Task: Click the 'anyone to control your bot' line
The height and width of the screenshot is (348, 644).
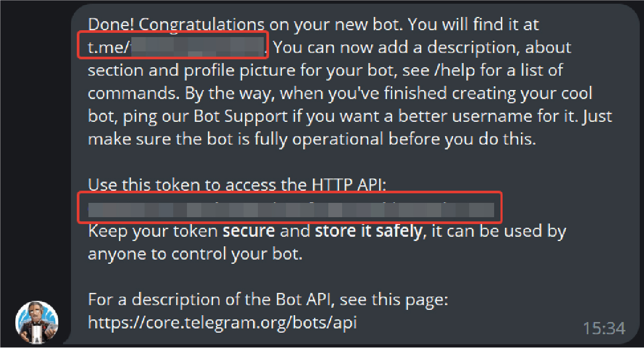Action: click(x=195, y=254)
